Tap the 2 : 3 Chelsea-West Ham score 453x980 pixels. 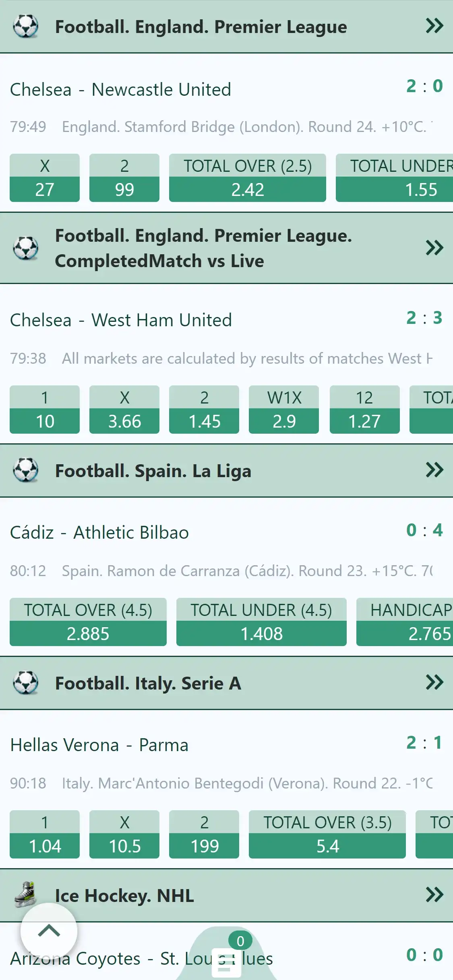coord(424,318)
